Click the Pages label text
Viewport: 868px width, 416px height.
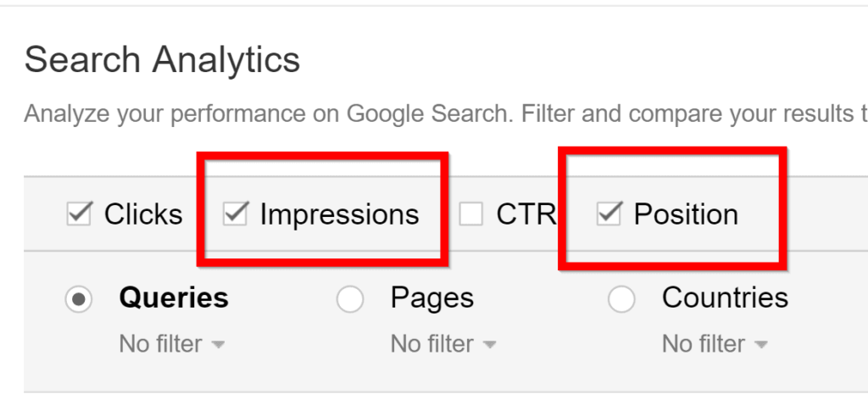tap(431, 298)
